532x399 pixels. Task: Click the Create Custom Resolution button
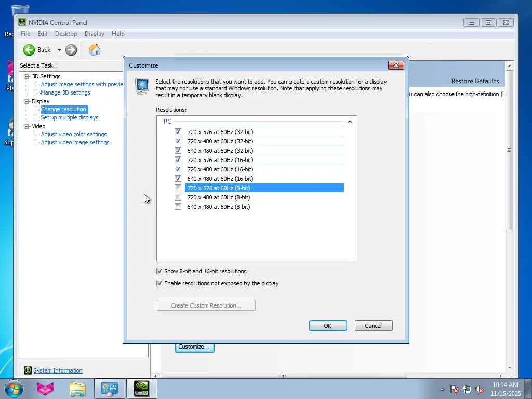coord(206,305)
